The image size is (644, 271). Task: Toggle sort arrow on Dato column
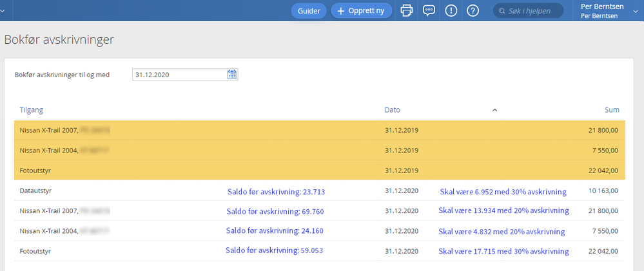click(495, 110)
